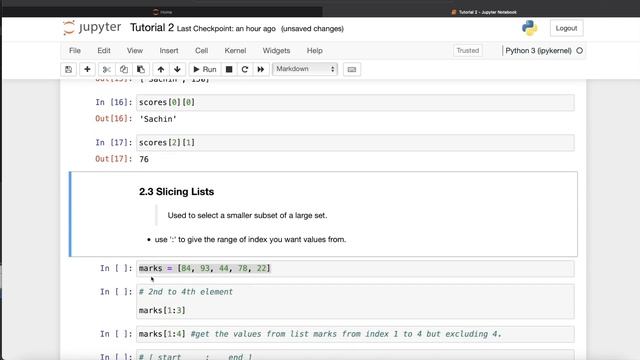Switch to Tutorial 2 Jupyter Notebook tab
Screen dimensions: 640x360
484,12
